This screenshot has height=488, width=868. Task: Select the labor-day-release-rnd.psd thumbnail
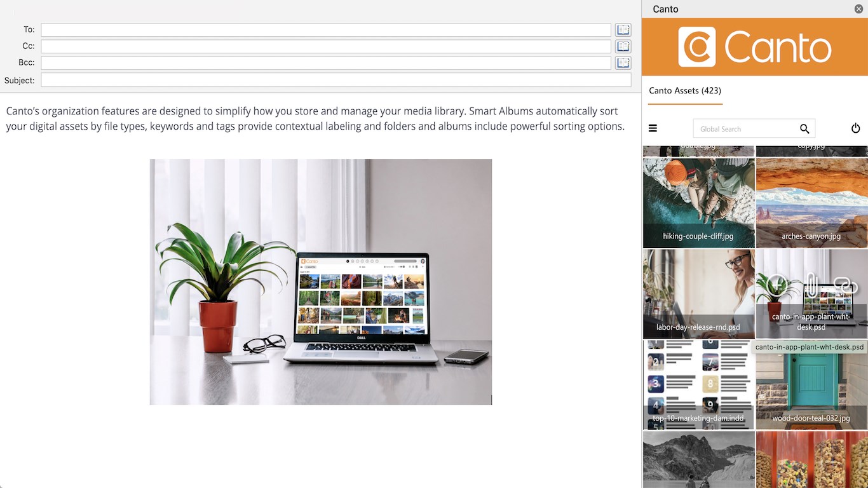click(x=699, y=294)
